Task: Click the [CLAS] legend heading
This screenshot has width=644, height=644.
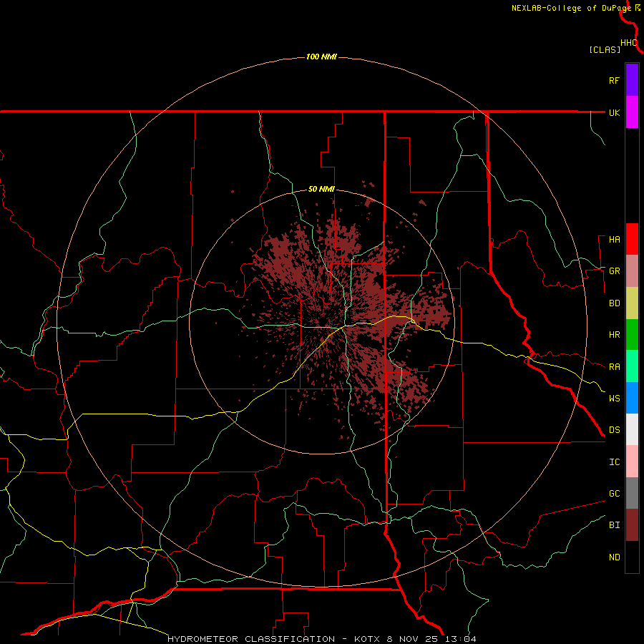Action: click(605, 49)
